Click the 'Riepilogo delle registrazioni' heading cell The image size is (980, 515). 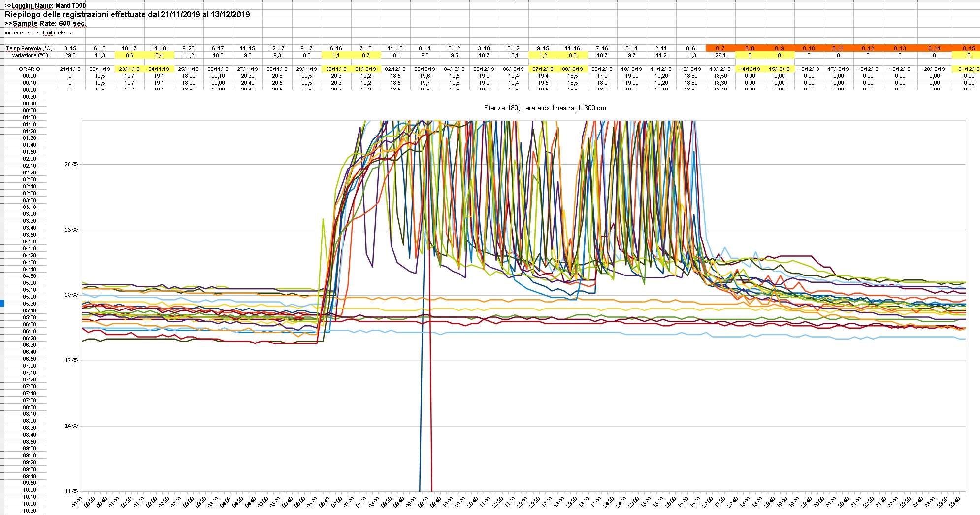[127, 14]
